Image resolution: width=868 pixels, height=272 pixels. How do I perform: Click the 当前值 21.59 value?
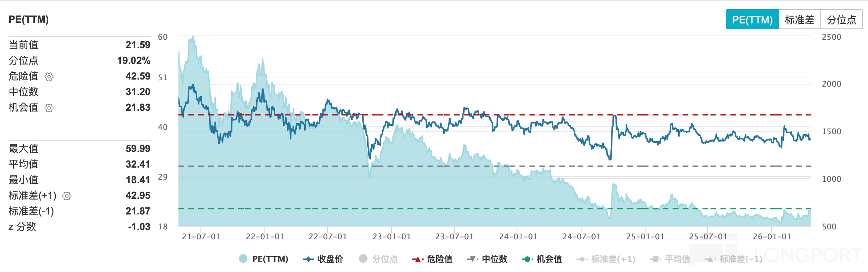(x=138, y=45)
